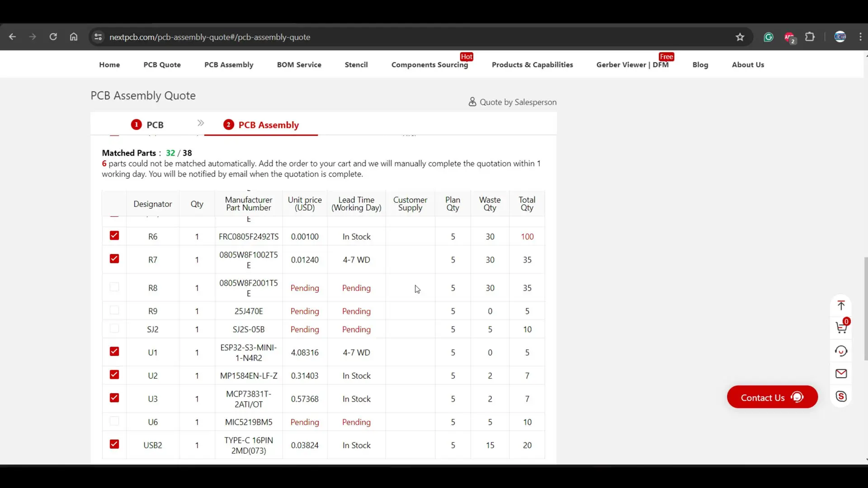The height and width of the screenshot is (488, 868).
Task: Open the email envelope icon
Action: tap(841, 374)
